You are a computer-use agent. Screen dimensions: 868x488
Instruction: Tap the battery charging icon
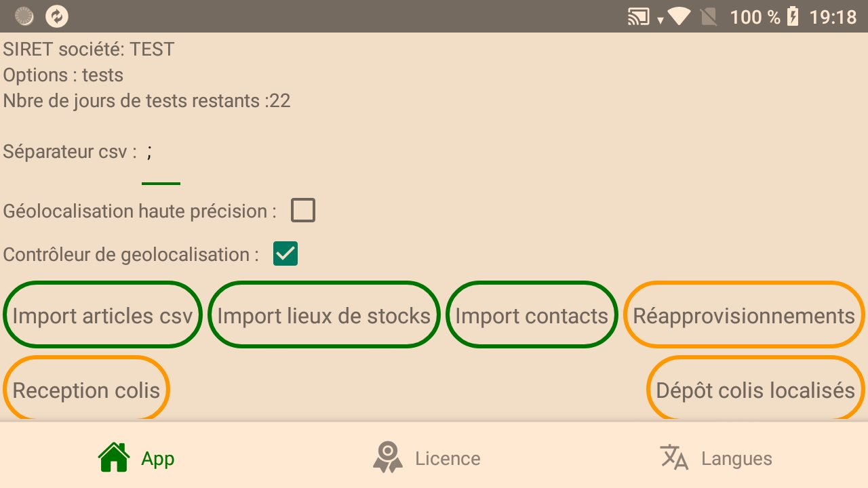pos(792,16)
